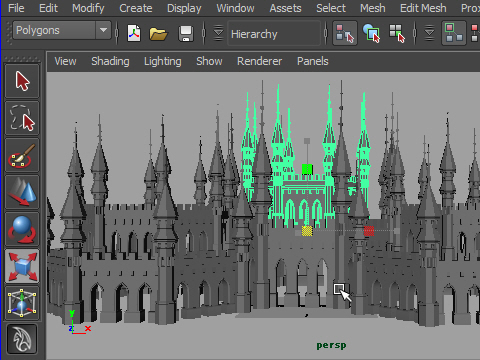Open the viewport Panels menu
The height and width of the screenshot is (360, 480).
pos(313,61)
